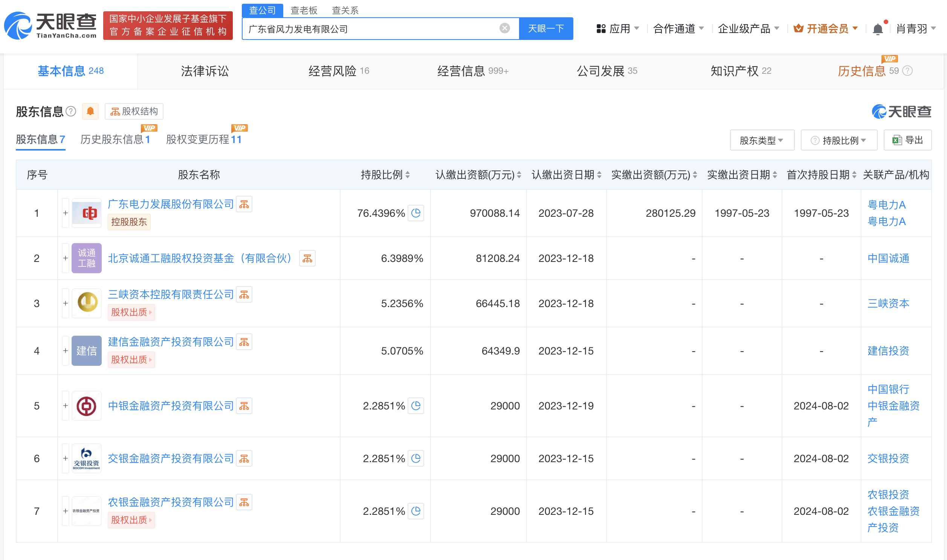This screenshot has width=947, height=560.
Task: Click orange alert bell beside 股东信息
Action: click(90, 111)
